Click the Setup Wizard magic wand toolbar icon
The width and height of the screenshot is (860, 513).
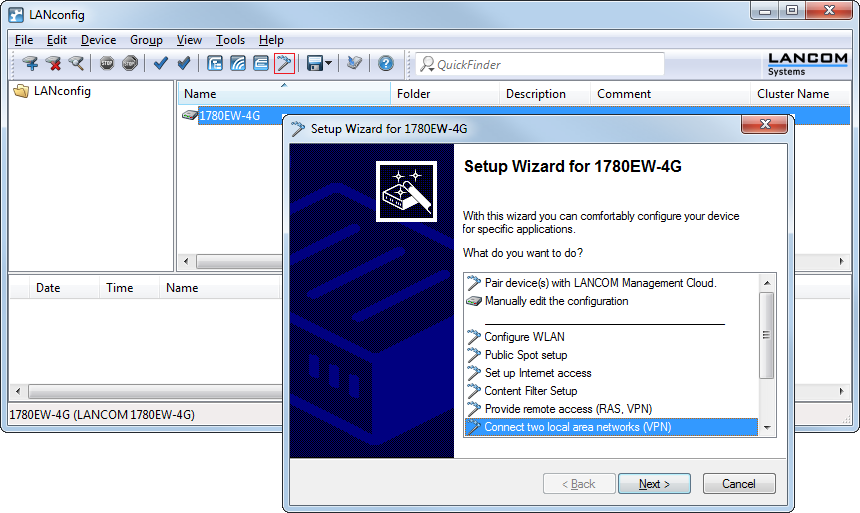click(x=284, y=64)
